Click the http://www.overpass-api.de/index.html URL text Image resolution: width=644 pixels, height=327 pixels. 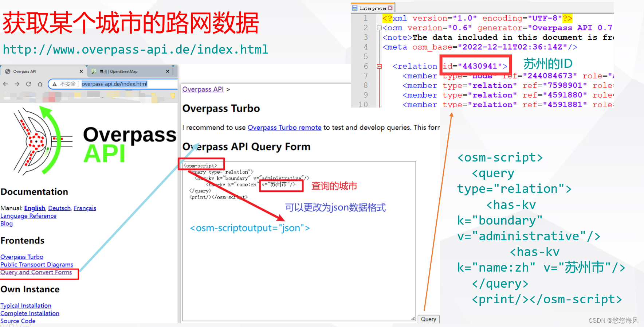point(136,49)
